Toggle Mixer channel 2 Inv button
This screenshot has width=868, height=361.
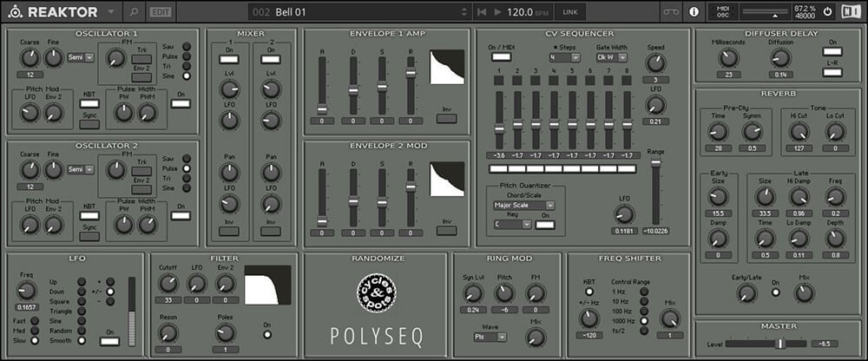click(271, 232)
